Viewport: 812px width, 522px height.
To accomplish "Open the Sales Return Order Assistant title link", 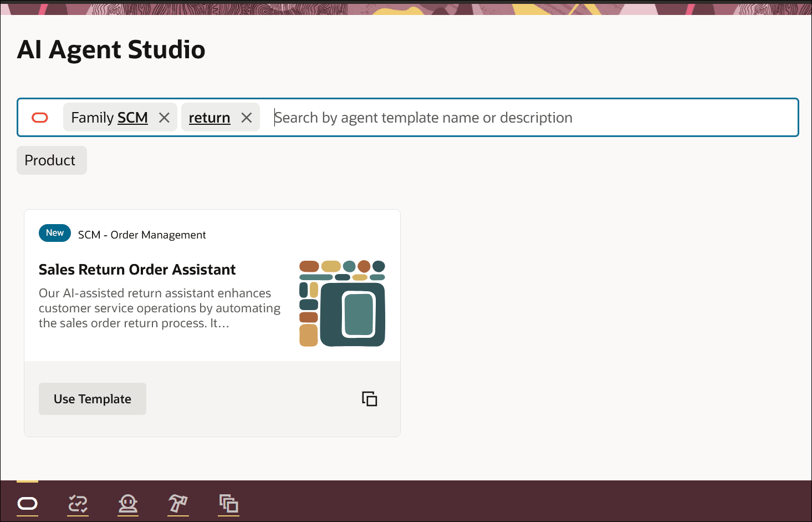I will [137, 270].
